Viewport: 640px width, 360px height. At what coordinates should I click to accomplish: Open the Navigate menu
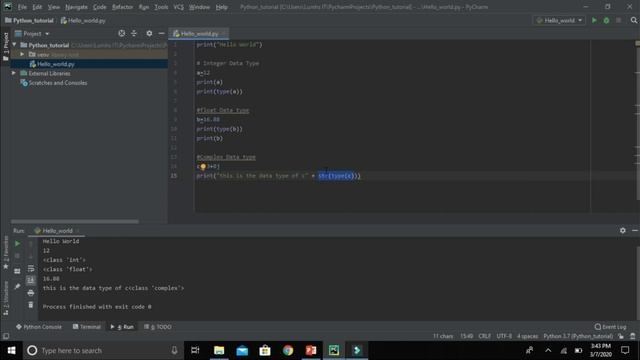(76, 7)
